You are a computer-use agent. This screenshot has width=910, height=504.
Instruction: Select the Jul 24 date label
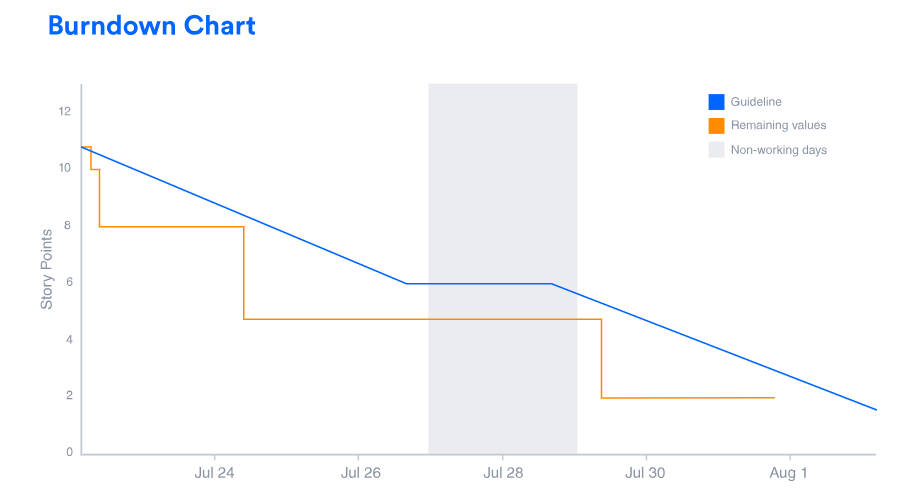[214, 472]
